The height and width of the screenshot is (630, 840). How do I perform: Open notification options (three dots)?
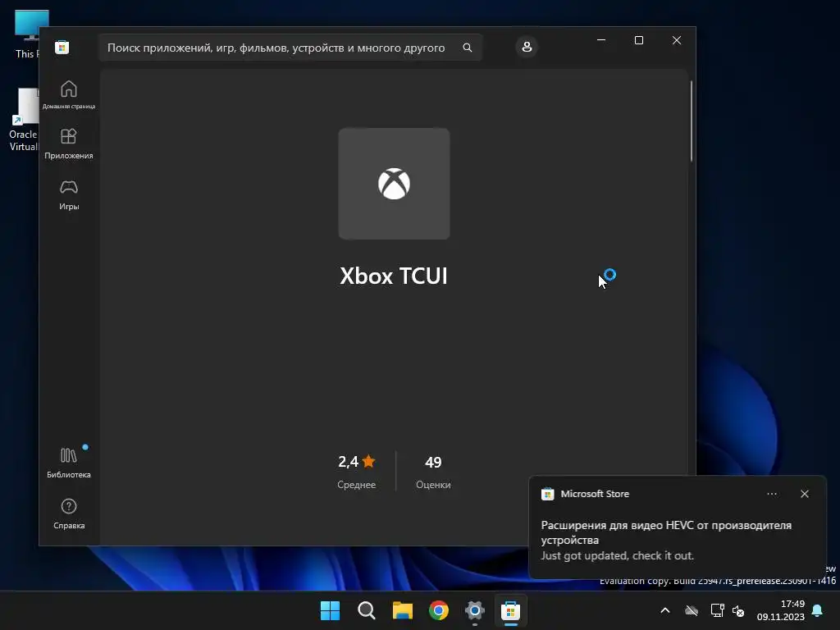point(771,494)
